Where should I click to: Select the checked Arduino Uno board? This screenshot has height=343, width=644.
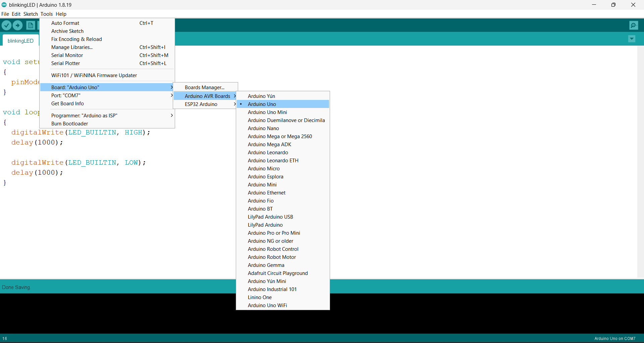tap(283, 104)
